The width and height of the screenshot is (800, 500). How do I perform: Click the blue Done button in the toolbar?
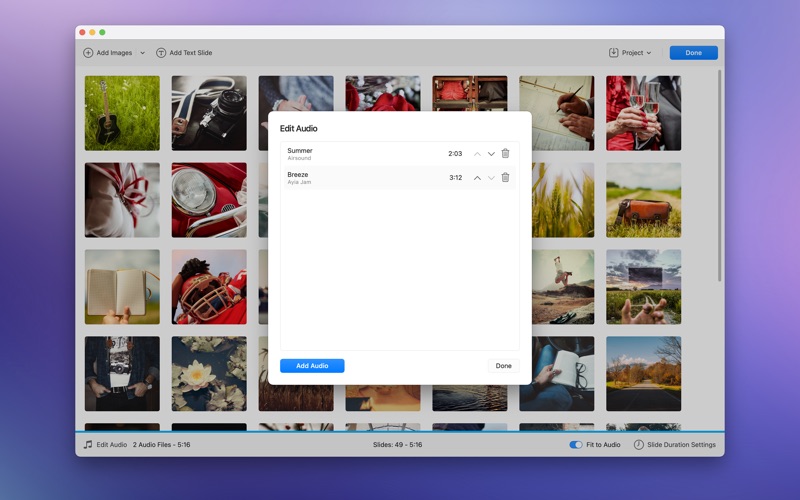coord(693,53)
